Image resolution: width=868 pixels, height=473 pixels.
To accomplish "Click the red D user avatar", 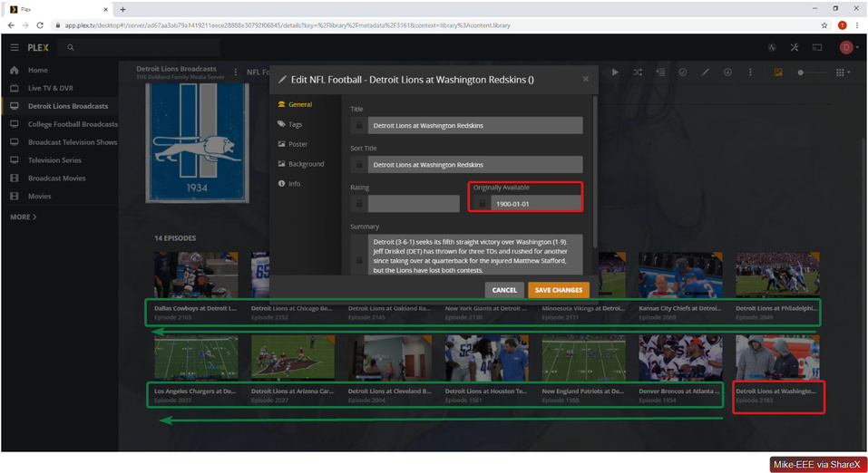I will pos(846,48).
